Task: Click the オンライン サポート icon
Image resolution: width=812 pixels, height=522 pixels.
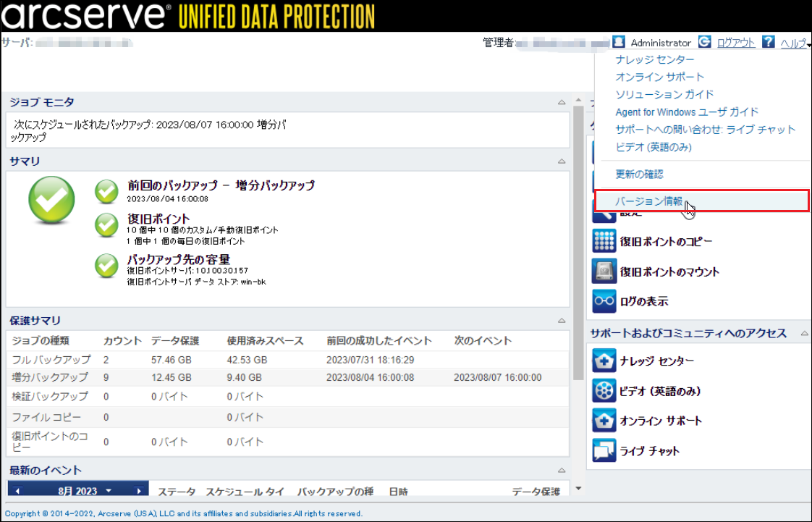Action: pyautogui.click(x=604, y=421)
